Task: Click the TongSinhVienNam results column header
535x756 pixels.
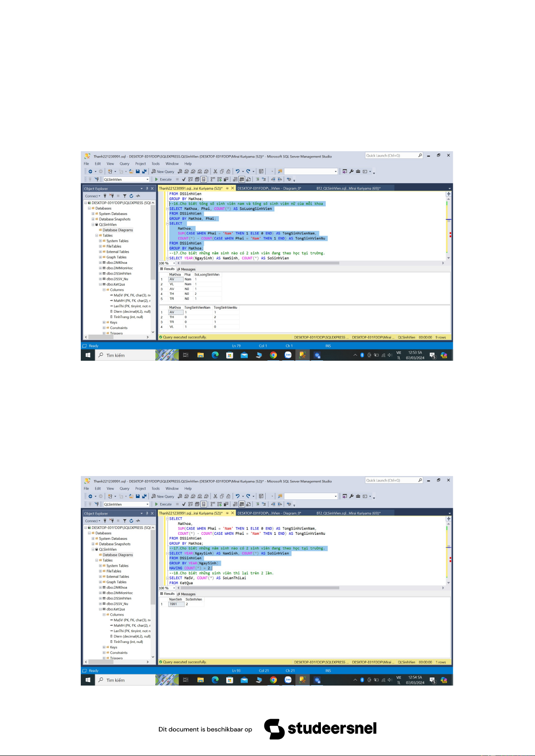Action: pyautogui.click(x=197, y=308)
